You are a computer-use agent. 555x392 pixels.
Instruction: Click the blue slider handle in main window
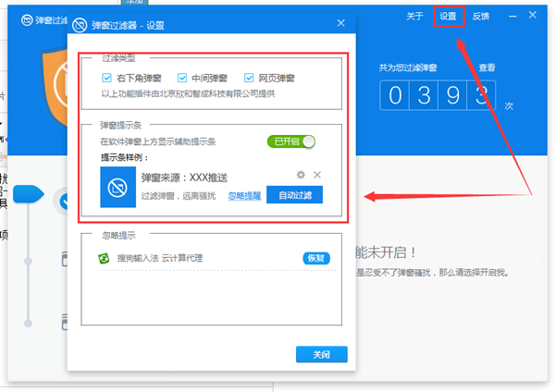point(29,193)
